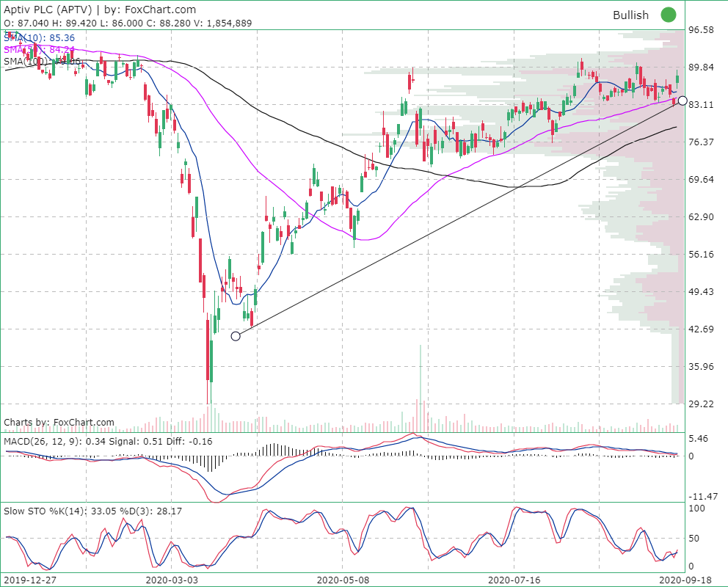This screenshot has height=587, width=728.
Task: Click the 2020-07-16 date label
Action: click(x=514, y=580)
